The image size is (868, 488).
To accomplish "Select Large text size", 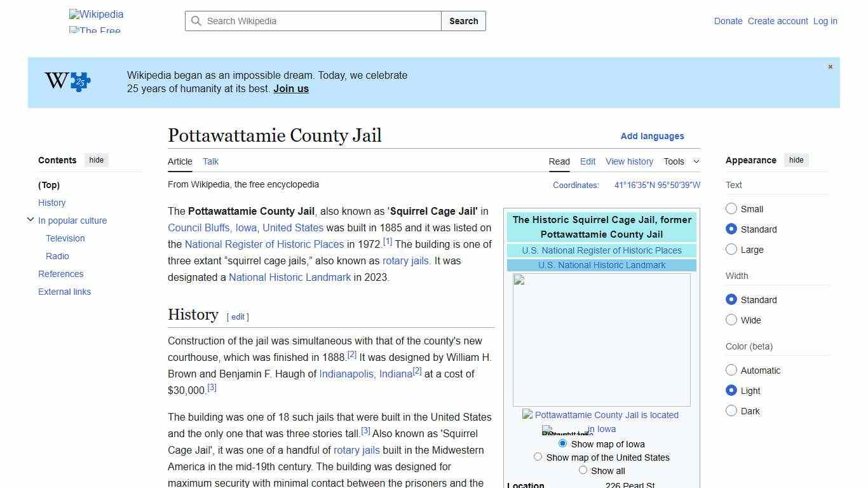I will tap(731, 249).
